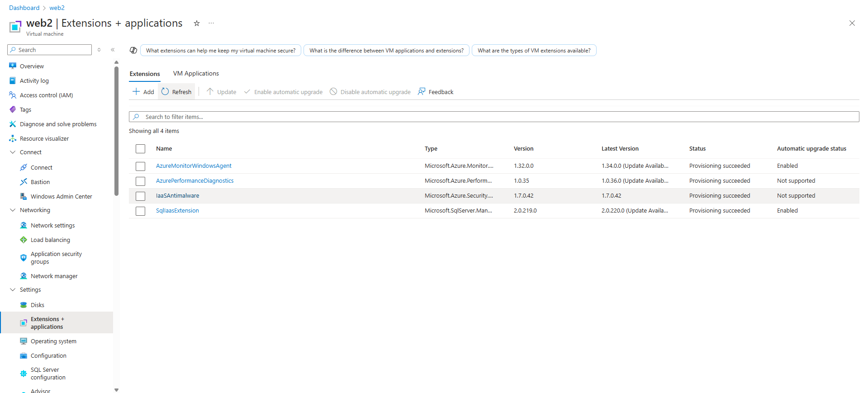Screen dimensions: 868x393
Task: Collapse the Connect section chevron
Action: (x=13, y=152)
